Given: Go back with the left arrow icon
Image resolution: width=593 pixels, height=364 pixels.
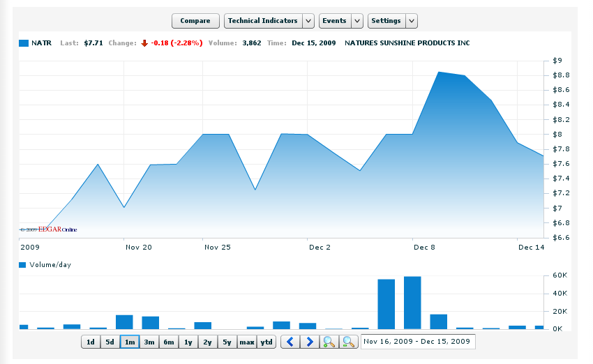Looking at the screenshot, I should tap(290, 342).
